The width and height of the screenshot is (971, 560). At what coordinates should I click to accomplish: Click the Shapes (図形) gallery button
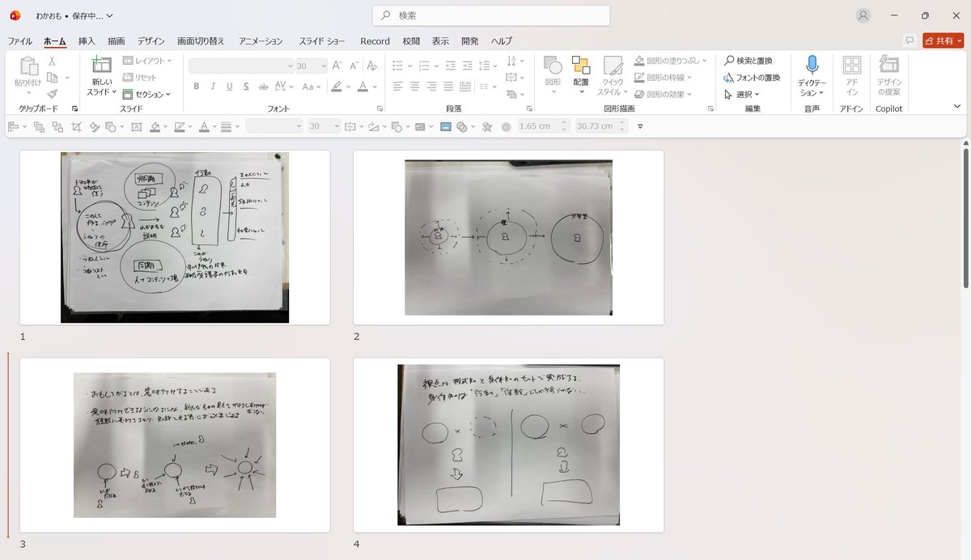553,75
